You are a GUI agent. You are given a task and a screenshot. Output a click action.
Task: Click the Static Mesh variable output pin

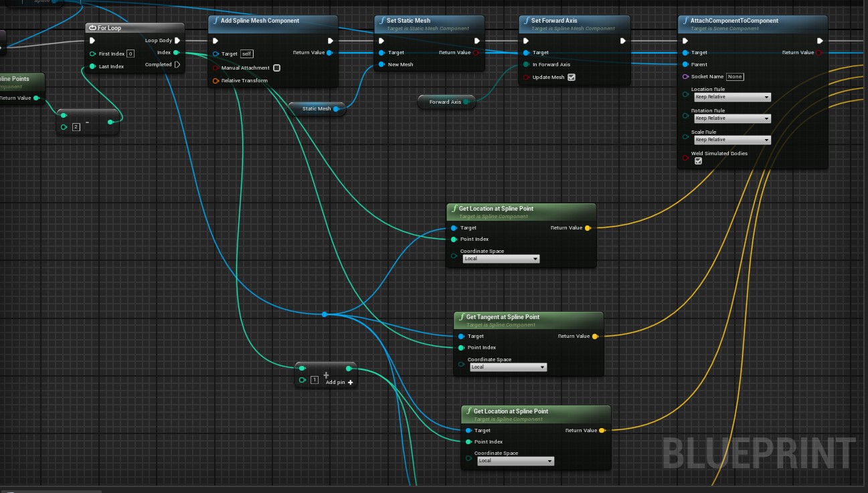tap(336, 109)
